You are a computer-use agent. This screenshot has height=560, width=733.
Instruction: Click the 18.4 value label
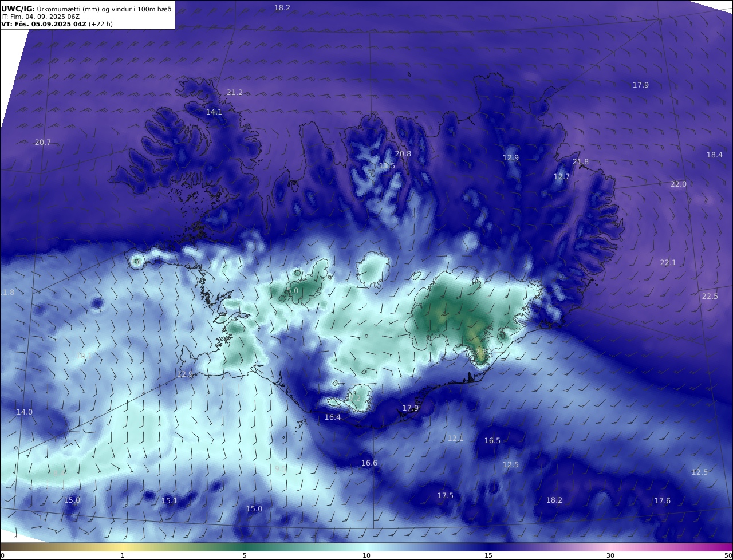tap(715, 155)
